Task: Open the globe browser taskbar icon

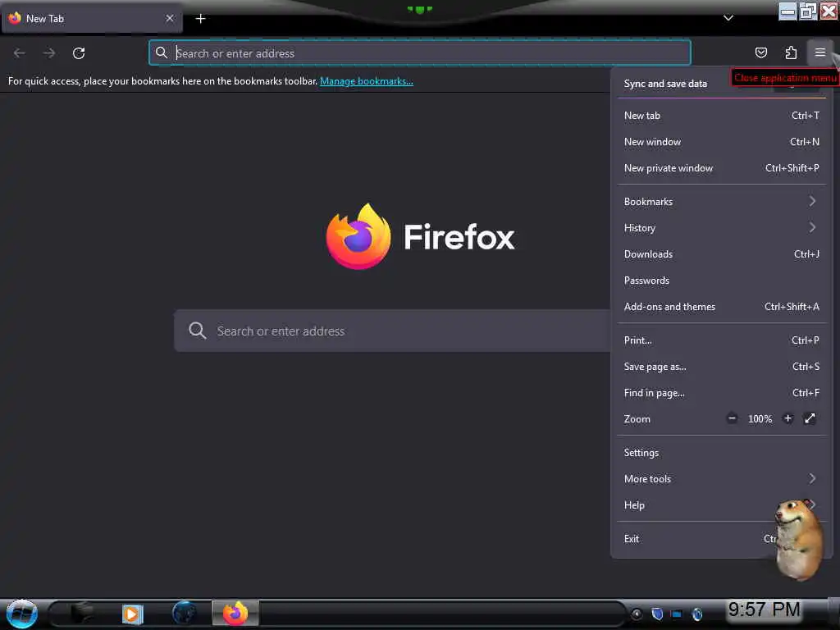Action: click(x=185, y=614)
